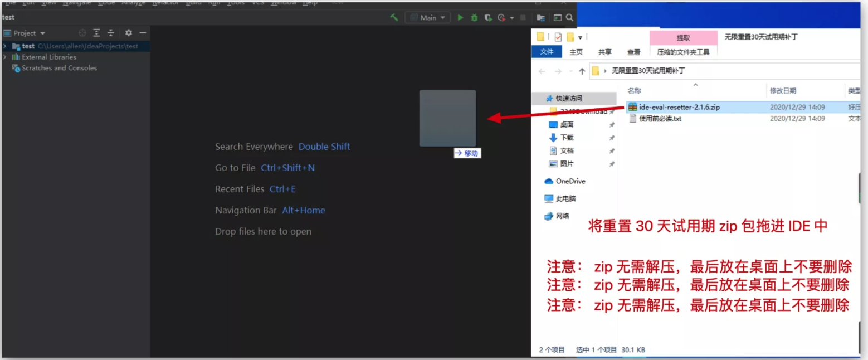Open Project Structure icon in IDE toolbar
Screen dimensions: 868x360
pyautogui.click(x=540, y=18)
